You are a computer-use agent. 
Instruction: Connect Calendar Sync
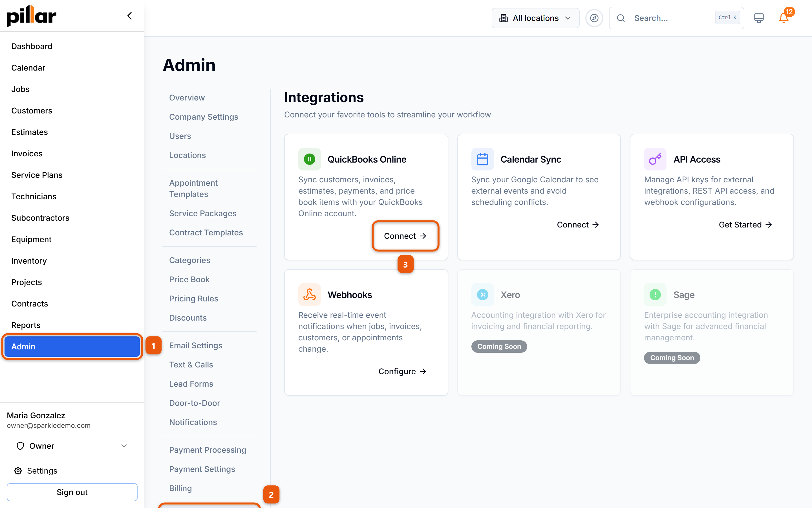point(578,225)
